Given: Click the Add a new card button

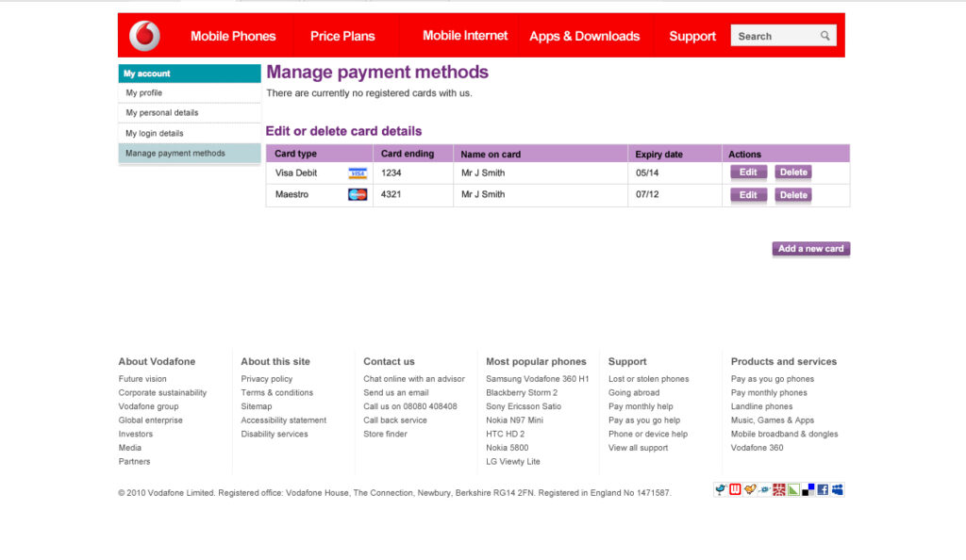Looking at the screenshot, I should coord(809,249).
